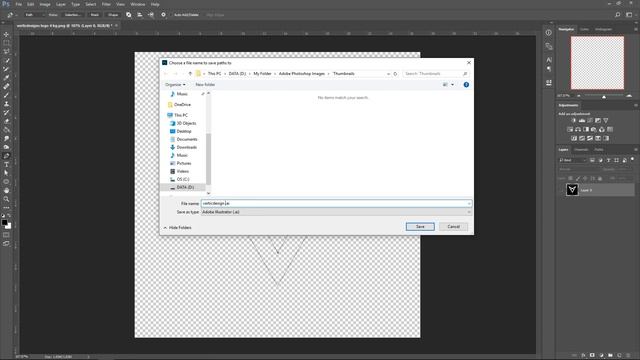Click the path operations icon in options bar

[129, 15]
